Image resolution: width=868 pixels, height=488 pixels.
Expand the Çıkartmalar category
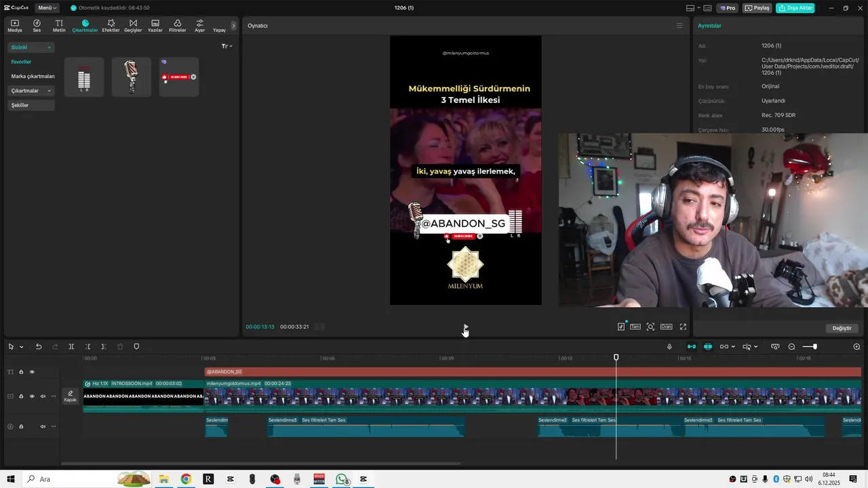point(31,91)
